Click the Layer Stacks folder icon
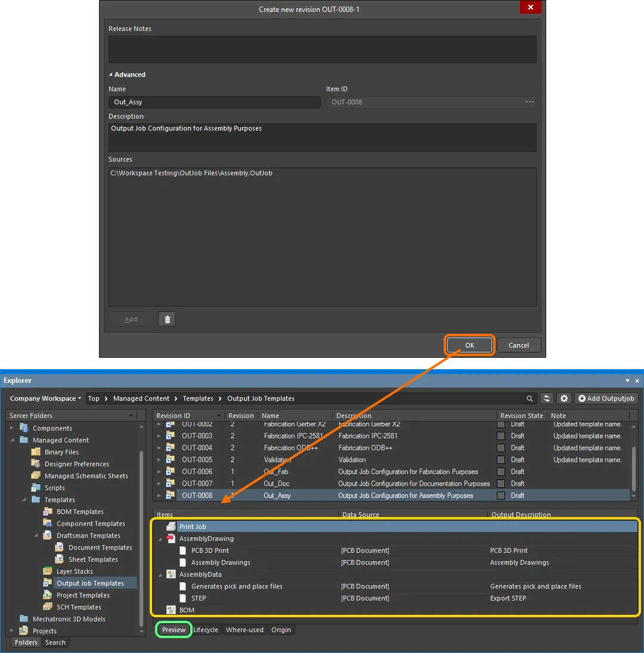 (x=48, y=571)
